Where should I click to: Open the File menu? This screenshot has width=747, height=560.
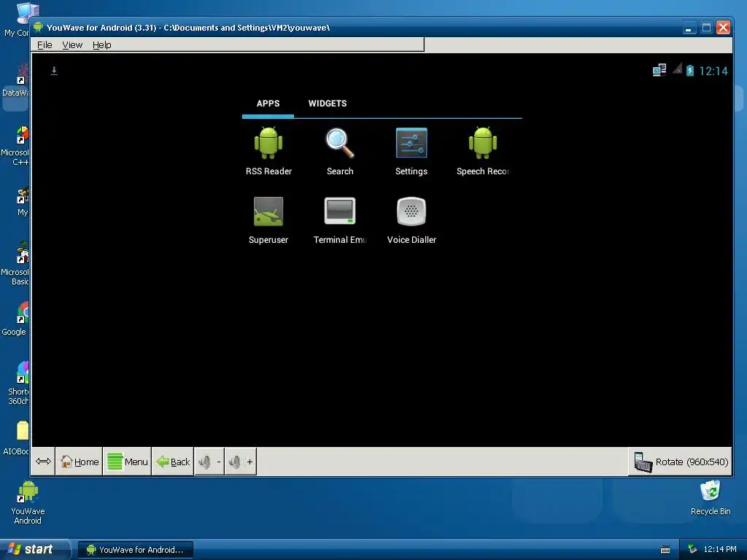[44, 44]
